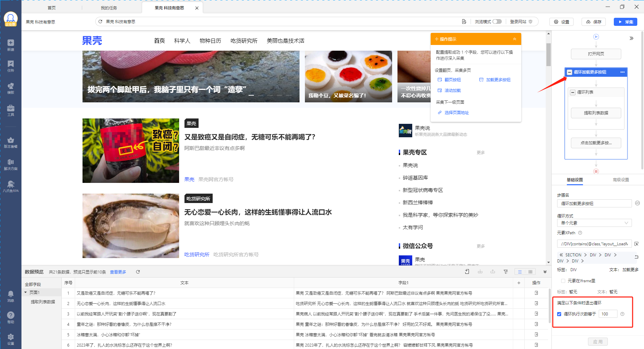
Task: Click the filter funnel icon in data preview
Action: pos(505,272)
